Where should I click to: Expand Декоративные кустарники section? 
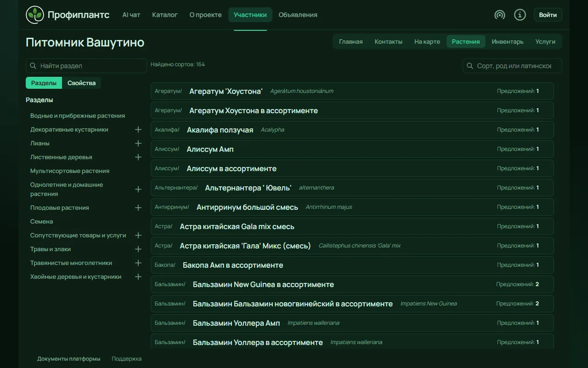tap(138, 130)
